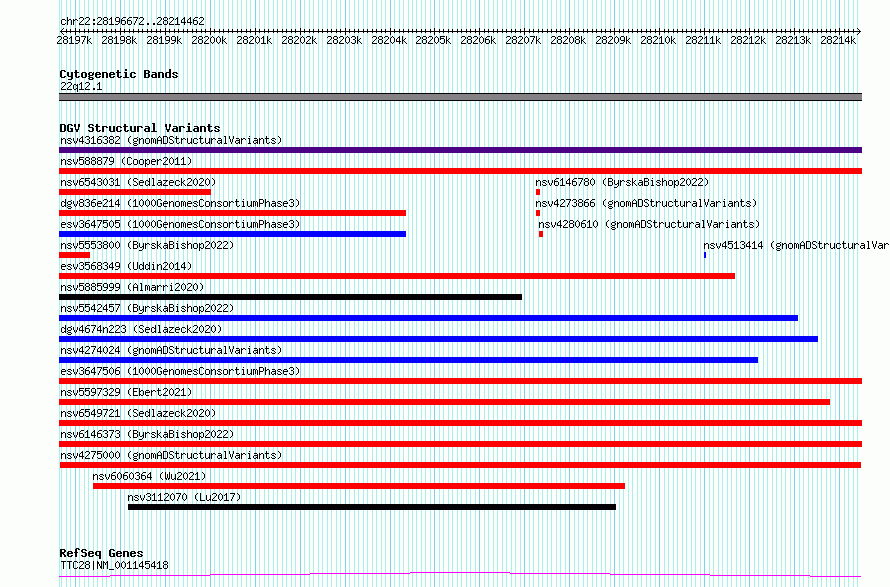
Task: Click the tiny blue nsv4513414 marker
Action: point(704,255)
